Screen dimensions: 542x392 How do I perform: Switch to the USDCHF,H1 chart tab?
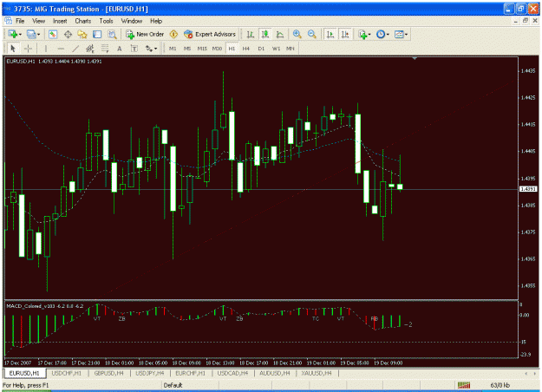(67, 373)
